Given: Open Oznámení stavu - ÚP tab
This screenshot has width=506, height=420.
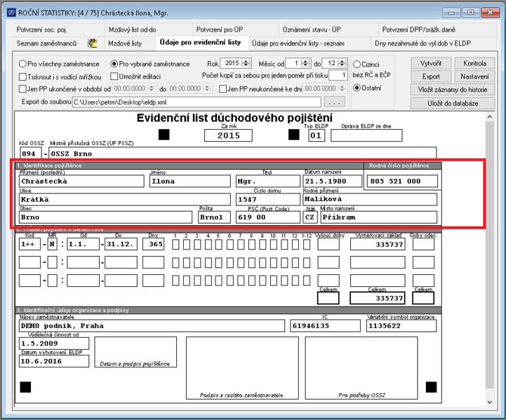Looking at the screenshot, I should 312,29.
